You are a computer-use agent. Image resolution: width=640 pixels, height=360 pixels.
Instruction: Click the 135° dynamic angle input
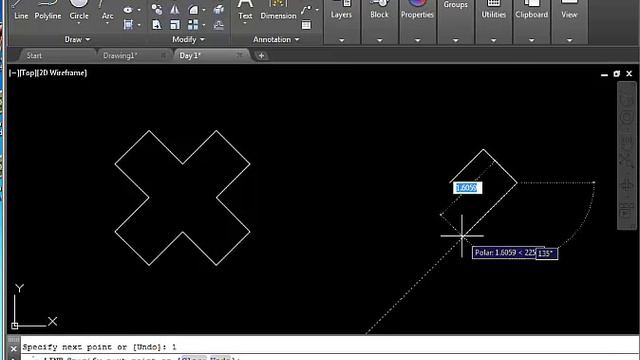(547, 253)
